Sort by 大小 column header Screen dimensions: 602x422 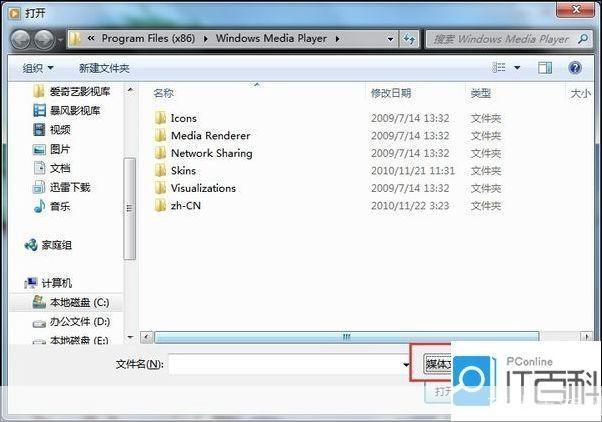(580, 93)
